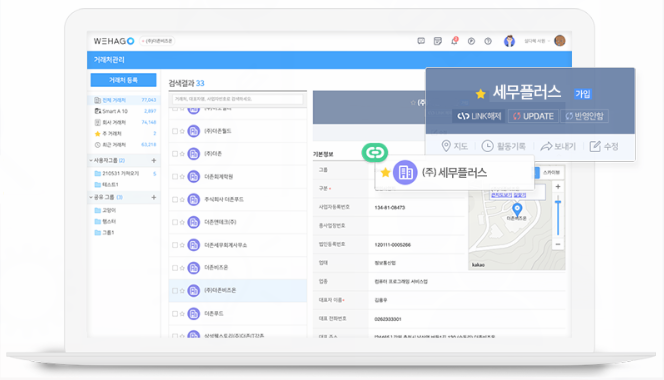Tick checkbox for 더존회계학원

[174, 177]
